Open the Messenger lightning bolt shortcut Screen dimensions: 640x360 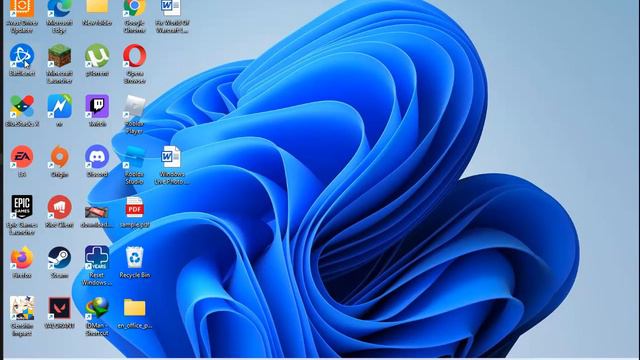(60, 106)
